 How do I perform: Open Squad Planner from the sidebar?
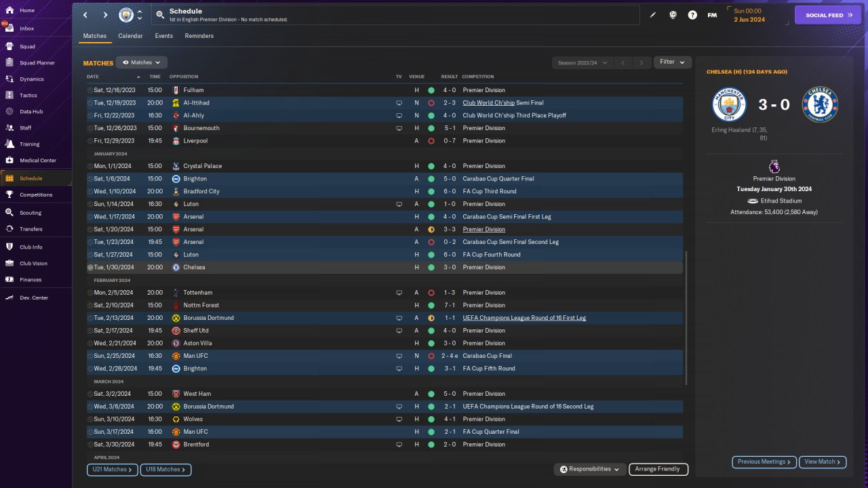(x=37, y=63)
